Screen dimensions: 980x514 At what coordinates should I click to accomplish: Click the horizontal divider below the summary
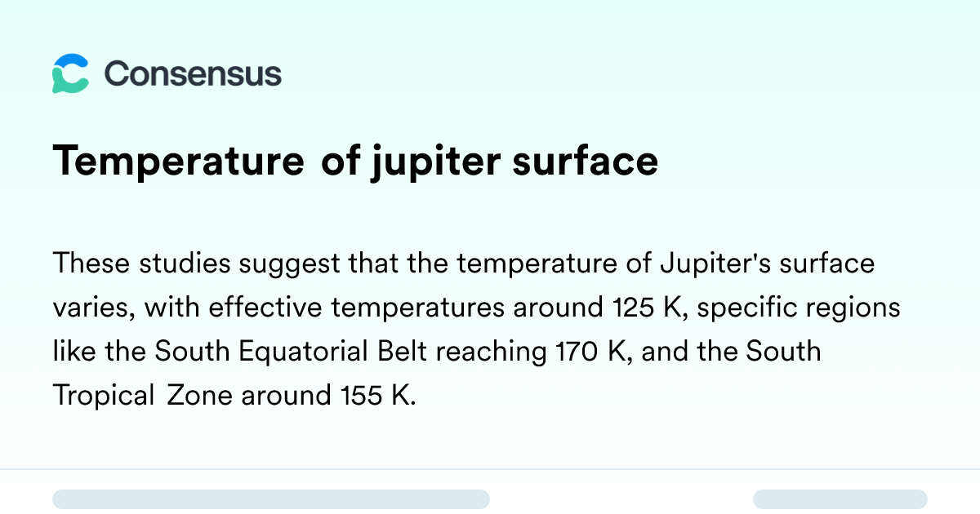(490, 469)
